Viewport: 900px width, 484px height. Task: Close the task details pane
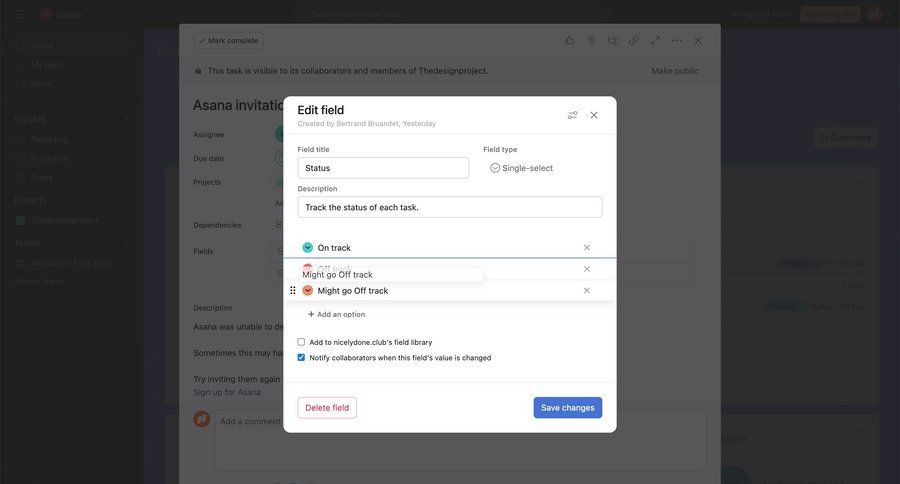pos(698,41)
